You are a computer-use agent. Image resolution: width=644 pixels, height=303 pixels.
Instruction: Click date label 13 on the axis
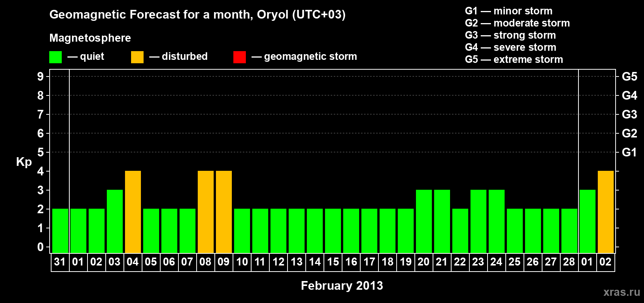[296, 262]
